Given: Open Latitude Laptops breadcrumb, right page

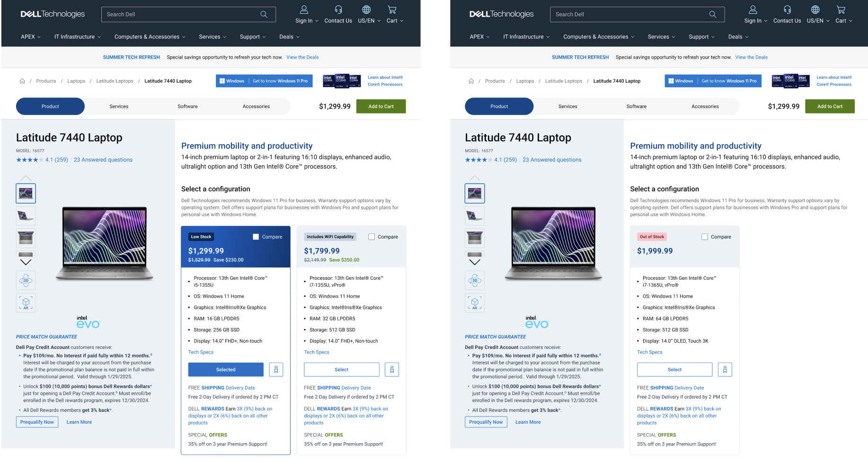Looking at the screenshot, I should 564,81.
